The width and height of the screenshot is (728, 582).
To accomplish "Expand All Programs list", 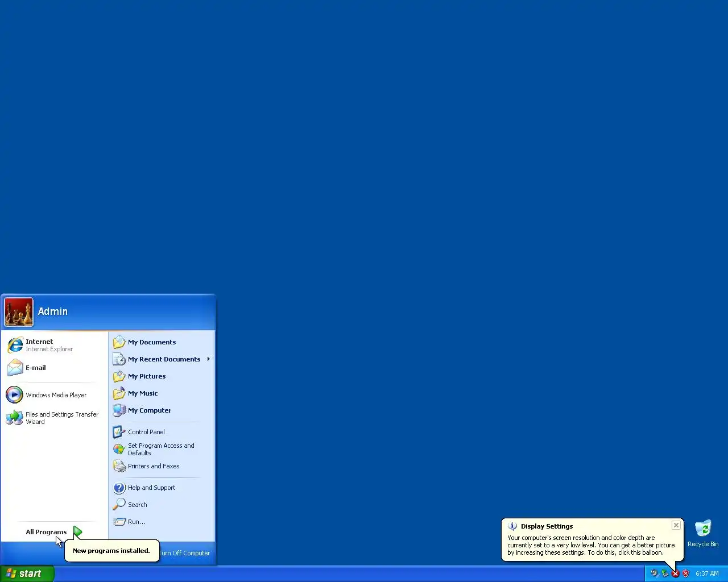I will (x=55, y=532).
